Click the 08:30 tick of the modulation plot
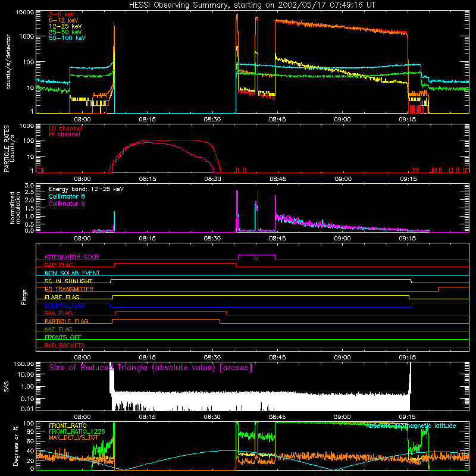Screen dimensions: 476x476 (212, 239)
